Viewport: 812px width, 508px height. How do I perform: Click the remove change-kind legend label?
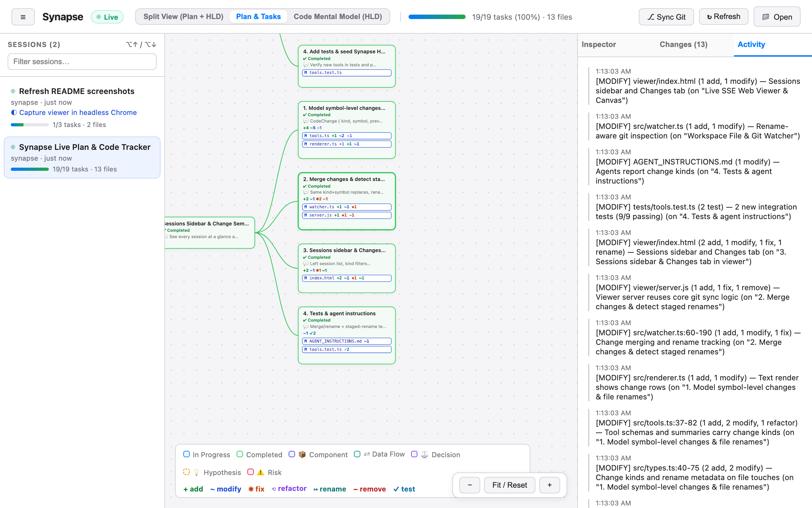click(370, 489)
